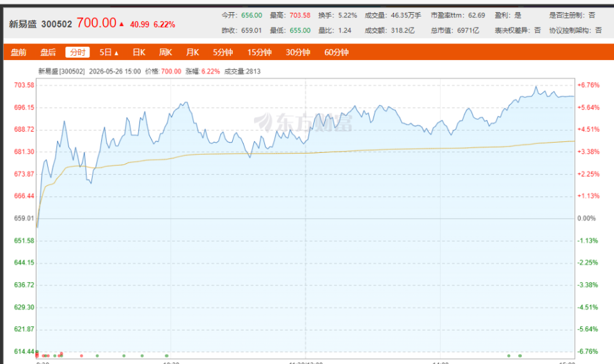Viewport: 614px width, 364px height.
Task: Click the 681.30 left axis label
Action: 24,152
